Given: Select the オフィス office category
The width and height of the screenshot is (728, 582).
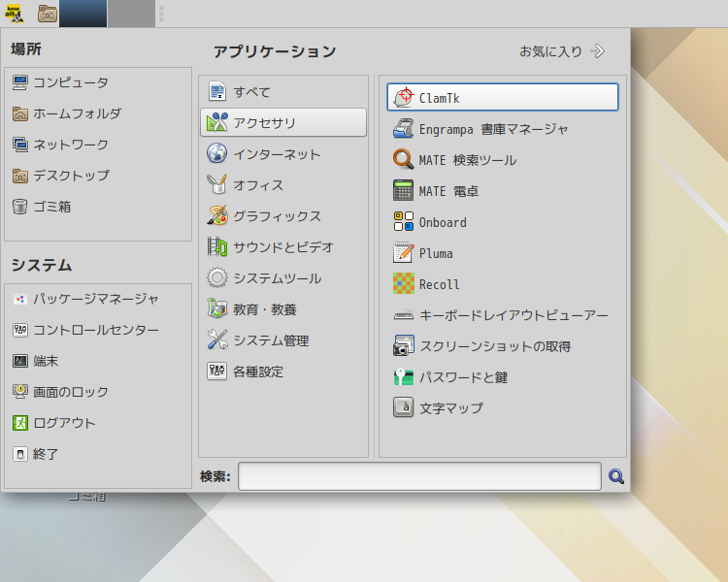Looking at the screenshot, I should tap(283, 184).
